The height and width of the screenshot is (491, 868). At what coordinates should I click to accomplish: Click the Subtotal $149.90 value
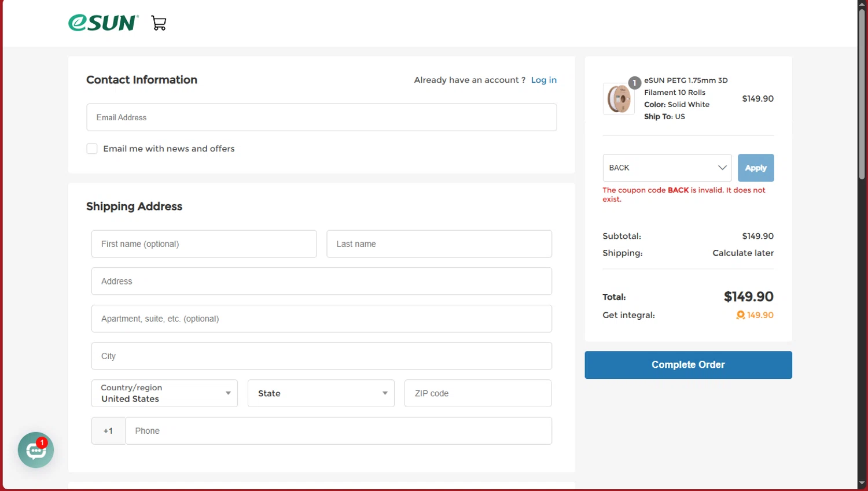[758, 236]
